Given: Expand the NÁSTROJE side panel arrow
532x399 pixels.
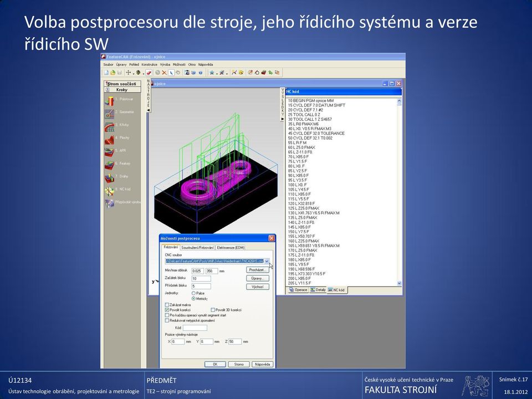Looking at the screenshot, I should pos(149,110).
